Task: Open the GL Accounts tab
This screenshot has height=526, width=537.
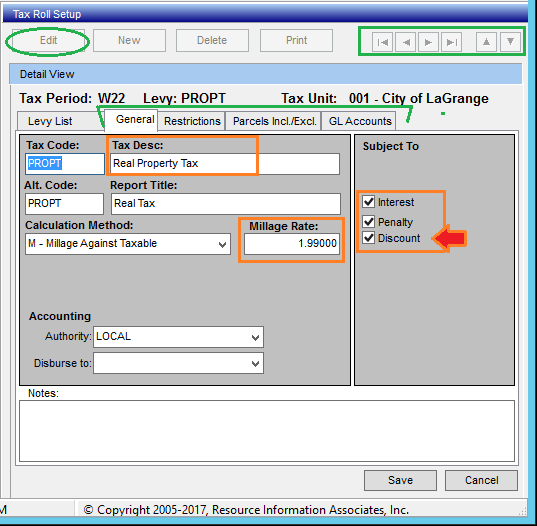Action: click(360, 121)
